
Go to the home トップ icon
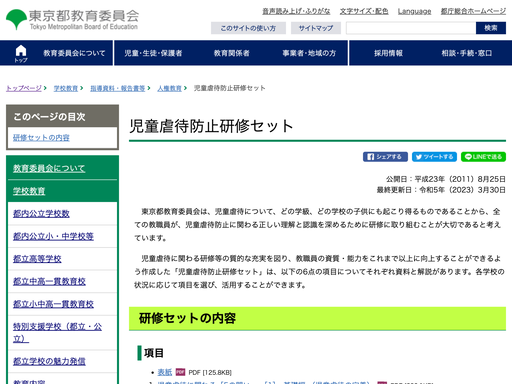[21, 53]
